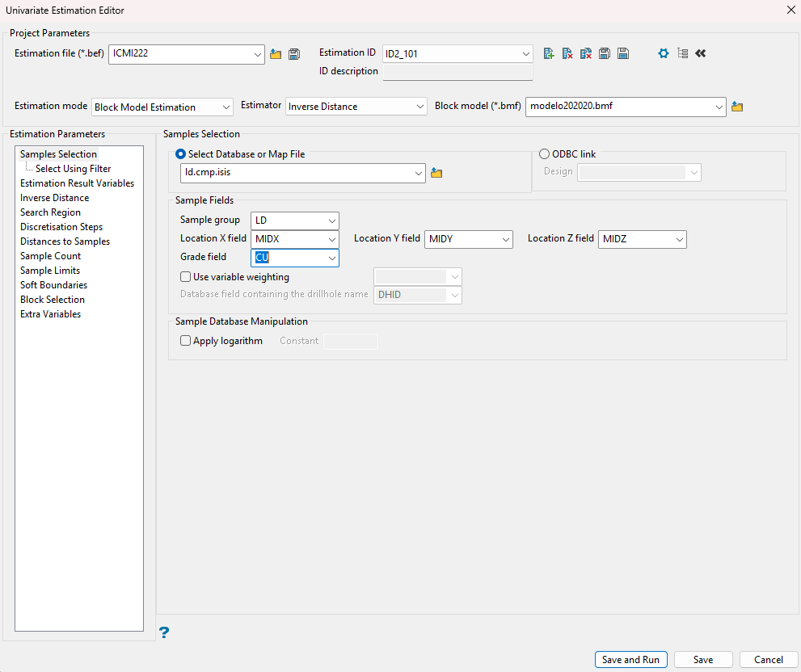
Task: Open Sample Limits page
Action: tap(50, 271)
